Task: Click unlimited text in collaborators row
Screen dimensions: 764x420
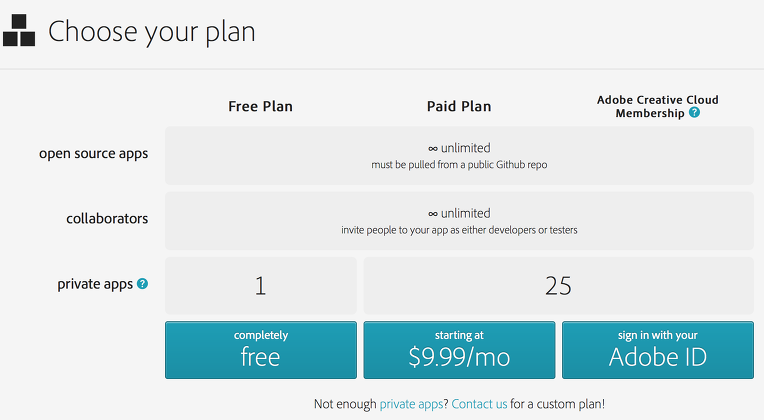Action: 459,213
